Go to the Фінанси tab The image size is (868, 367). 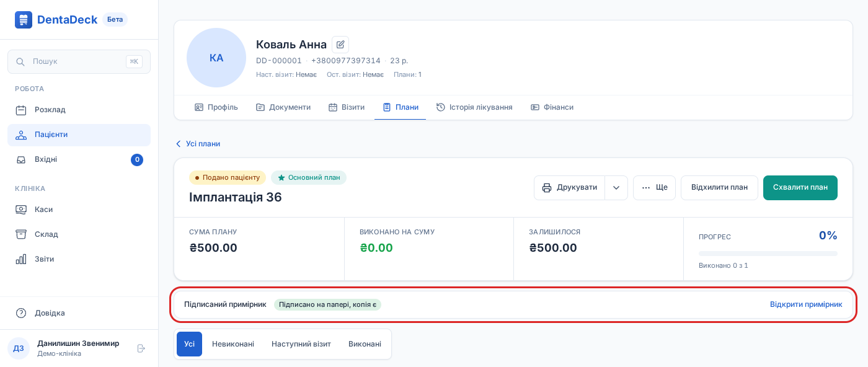[552, 107]
